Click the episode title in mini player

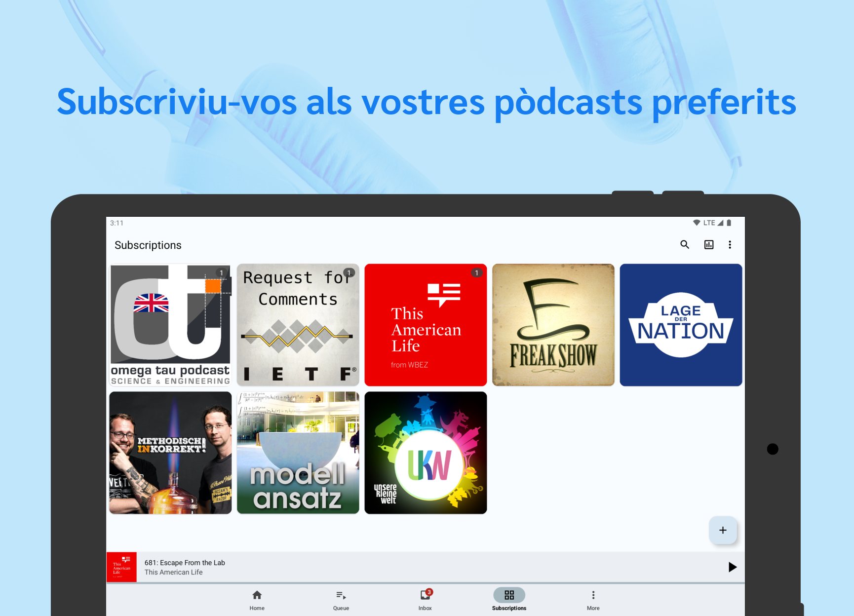pos(185,563)
